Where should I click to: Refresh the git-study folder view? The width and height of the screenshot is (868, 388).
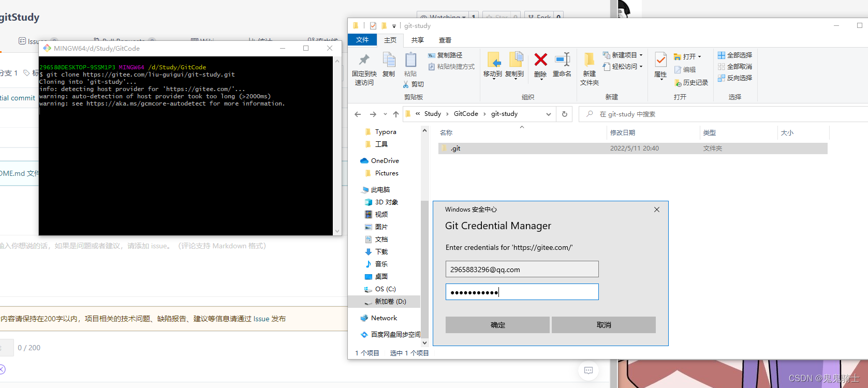coord(564,114)
